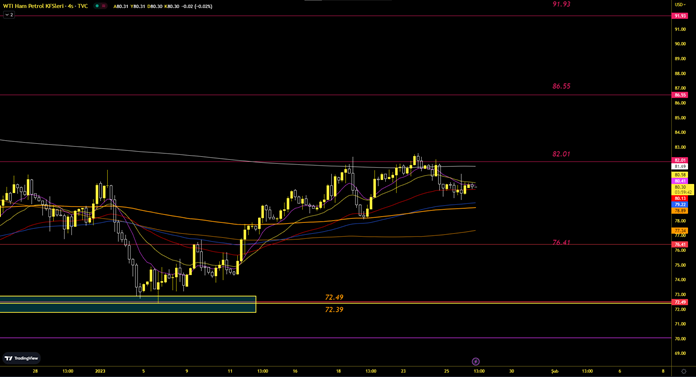Expand the collapsed indicators legend showing 2
This screenshot has width=696, height=377.
(9, 15)
